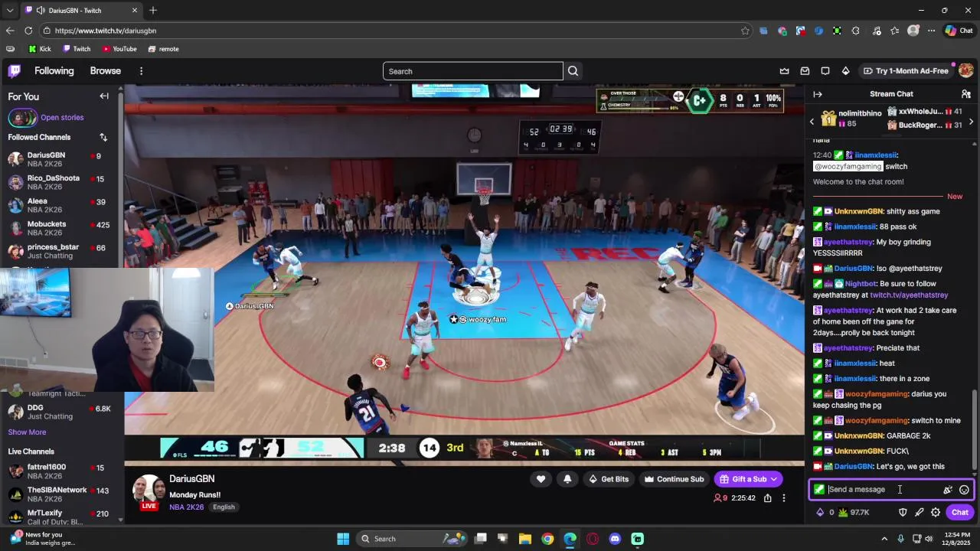Open the YouTube bookmark
Image resolution: width=980 pixels, height=551 pixels.
[119, 49]
